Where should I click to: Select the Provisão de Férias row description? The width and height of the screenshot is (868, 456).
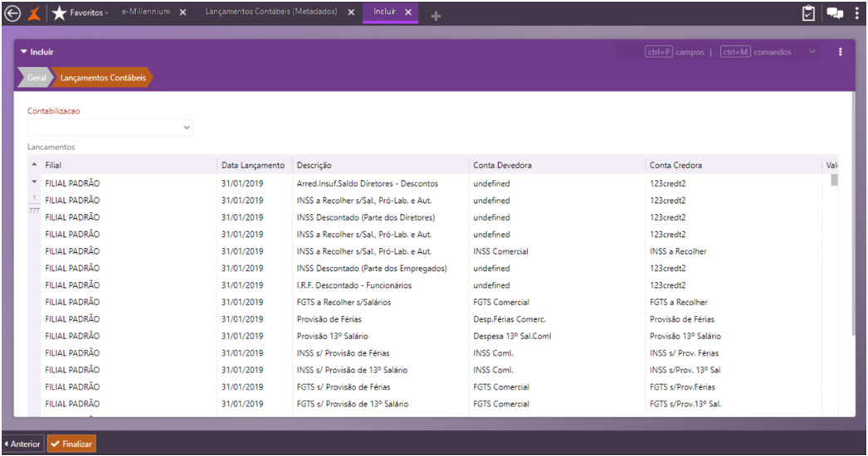[x=329, y=319]
